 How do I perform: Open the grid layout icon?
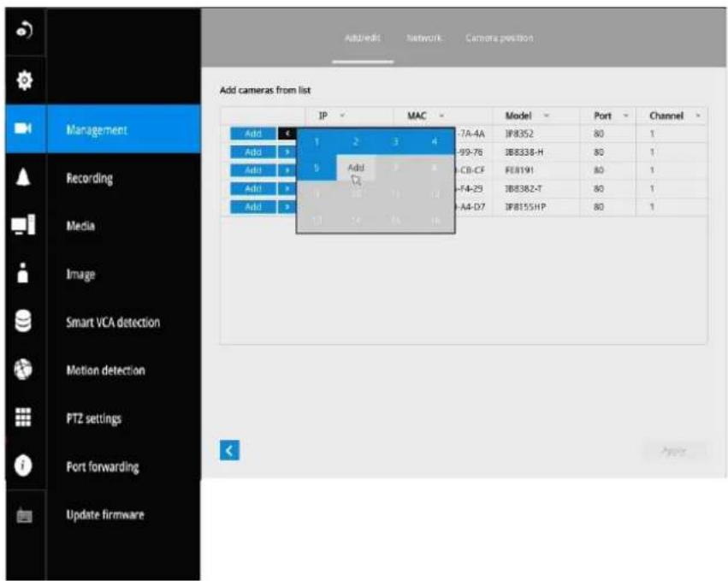coord(23,417)
